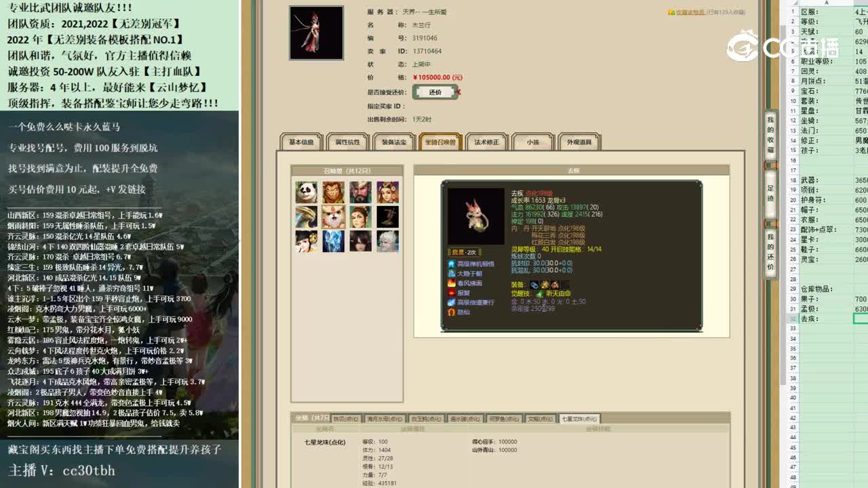Click the 七星龙珠(点化) mount name
The height and width of the screenshot is (488, 868).
[x=325, y=443]
